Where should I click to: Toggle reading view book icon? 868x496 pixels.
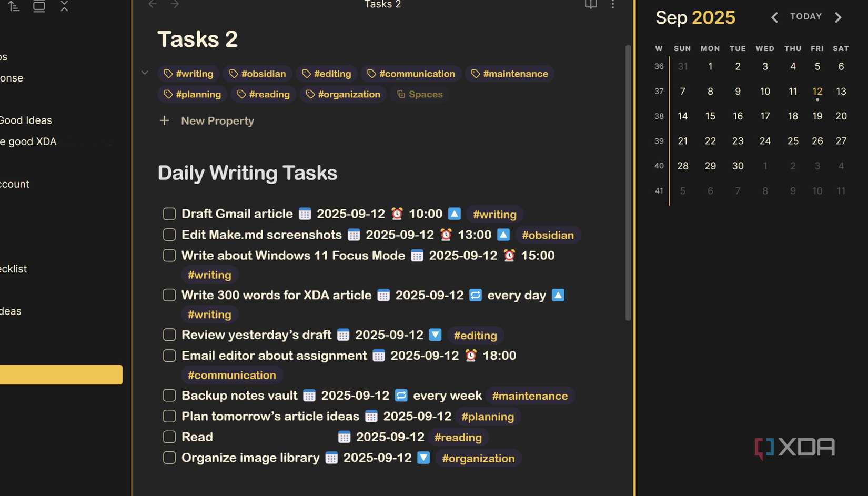591,4
